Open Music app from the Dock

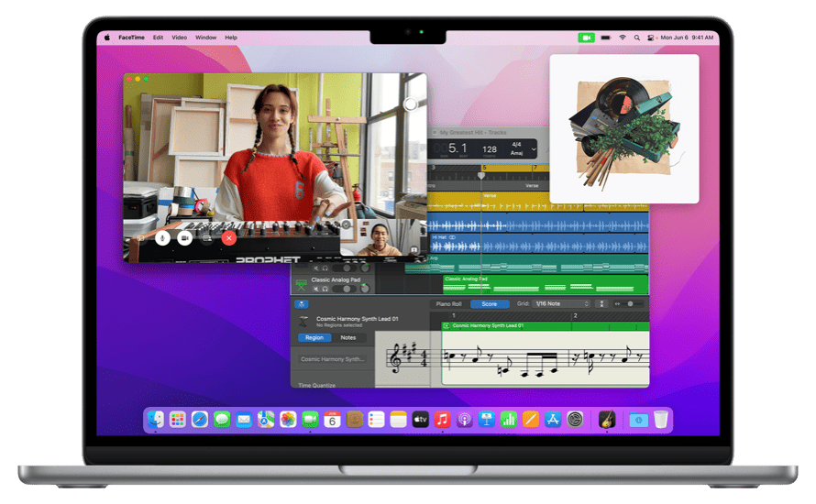(x=442, y=419)
